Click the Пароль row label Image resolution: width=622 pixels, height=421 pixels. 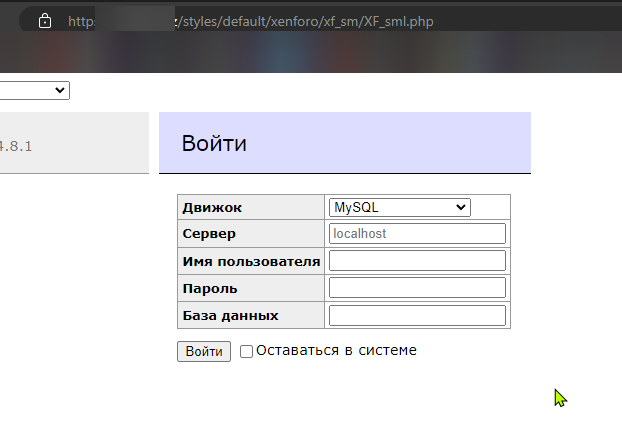pos(210,288)
